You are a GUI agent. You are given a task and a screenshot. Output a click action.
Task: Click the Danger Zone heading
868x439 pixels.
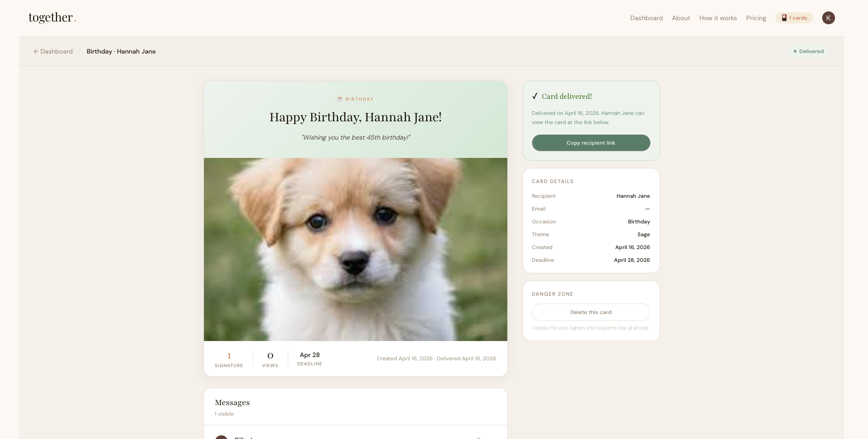[x=552, y=294]
